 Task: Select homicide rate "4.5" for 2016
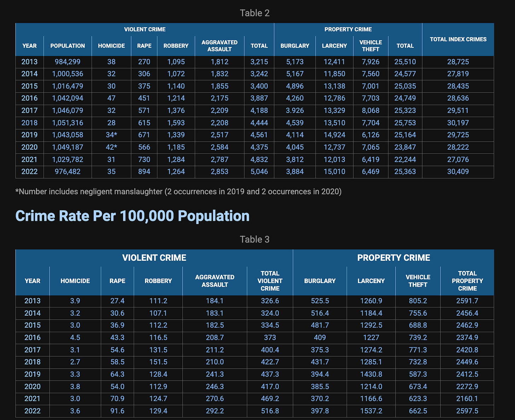click(75, 338)
